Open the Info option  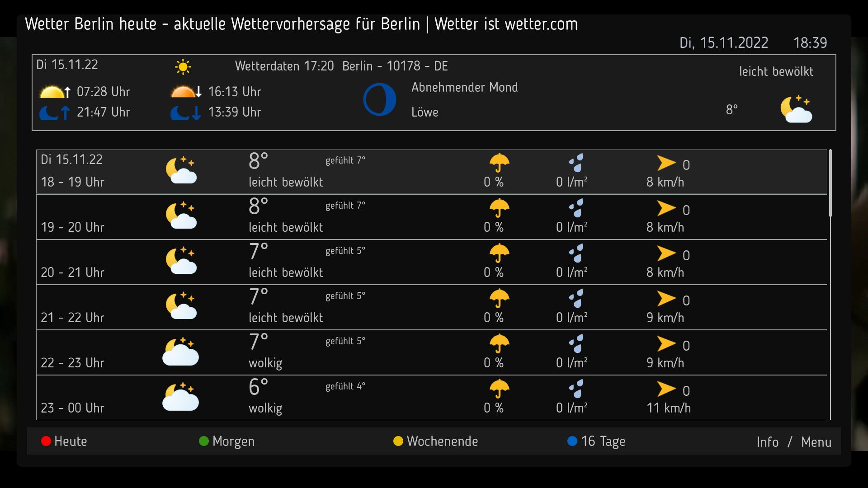click(x=767, y=442)
